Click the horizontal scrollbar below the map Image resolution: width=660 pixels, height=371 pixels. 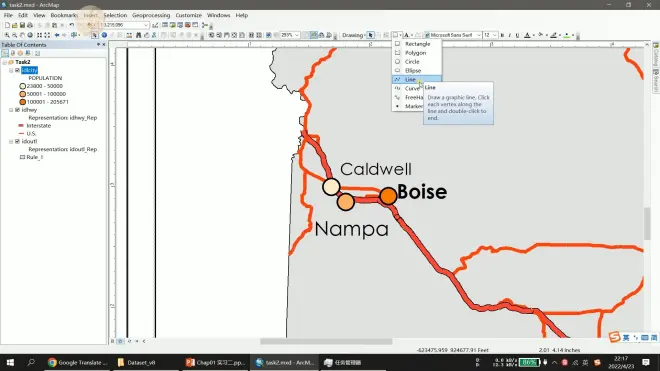pyautogui.click(x=326, y=341)
